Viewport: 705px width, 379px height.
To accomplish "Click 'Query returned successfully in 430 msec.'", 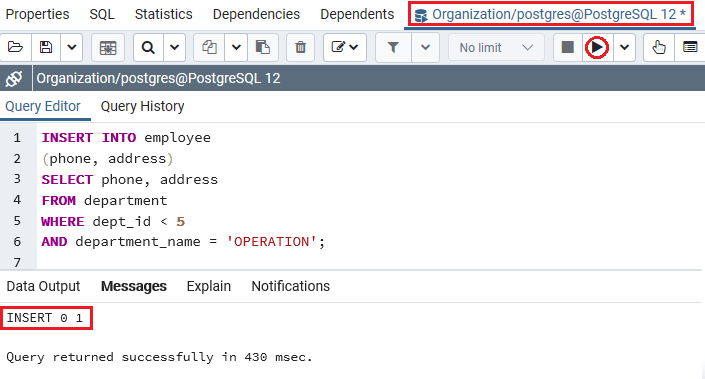I will pos(159,357).
